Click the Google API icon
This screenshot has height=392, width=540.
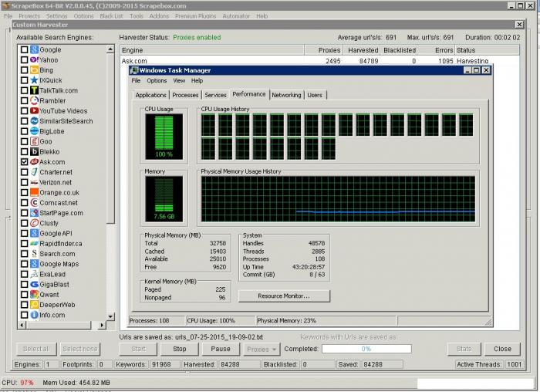tap(34, 233)
